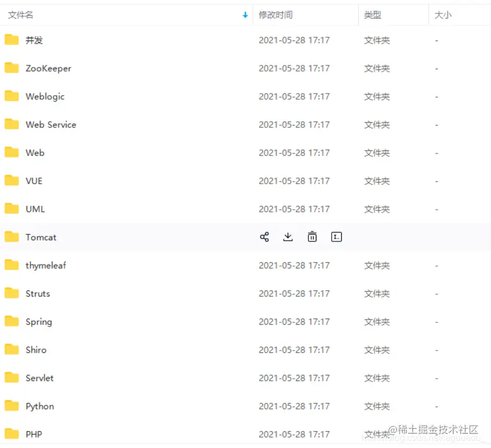Share the Tomcat folder
491x448 pixels.
click(x=264, y=237)
